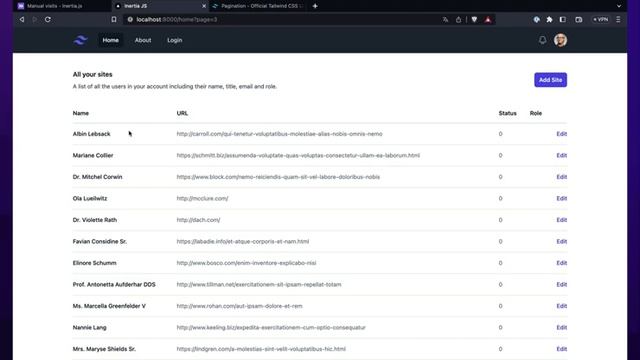
Task: Go back with the browser back arrow
Action: [x=22, y=19]
